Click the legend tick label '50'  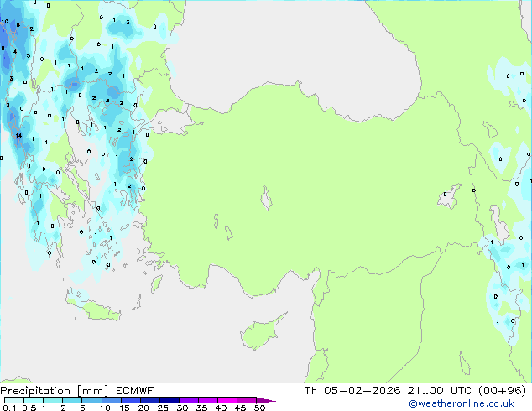[259, 408]
